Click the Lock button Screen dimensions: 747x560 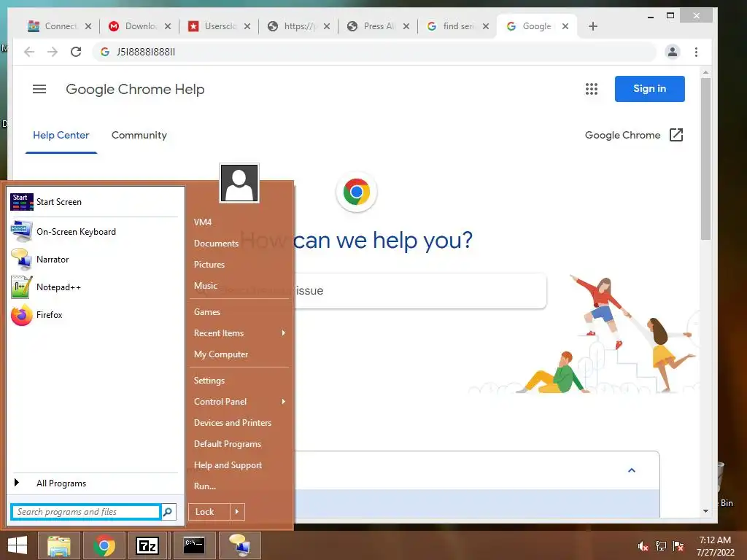pyautogui.click(x=209, y=512)
